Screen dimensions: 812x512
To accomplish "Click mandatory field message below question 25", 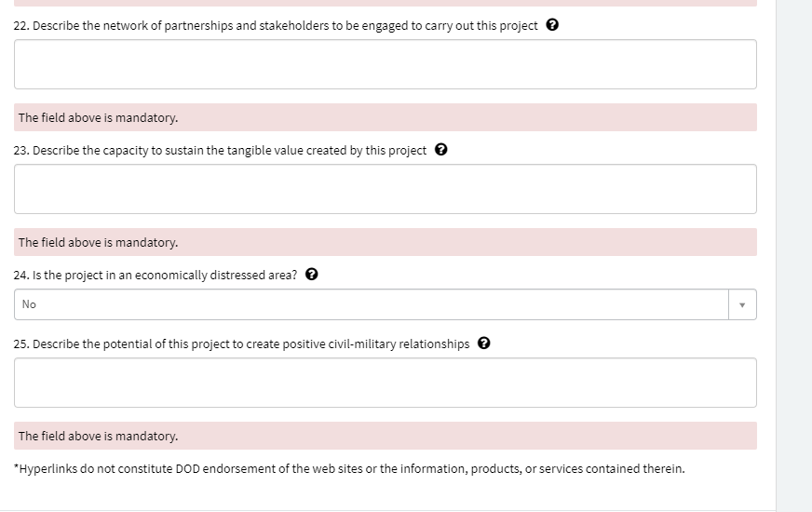I will click(98, 436).
